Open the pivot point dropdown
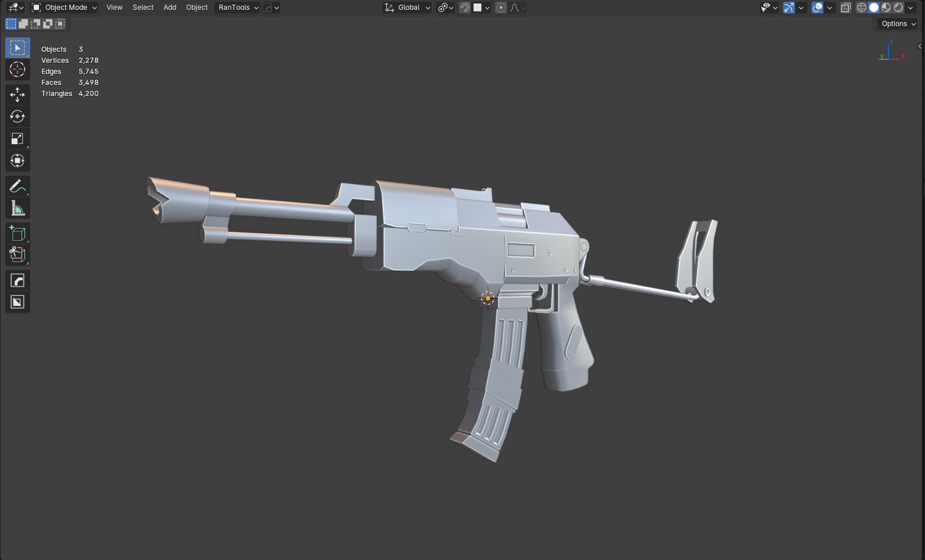The height and width of the screenshot is (560, 925). pyautogui.click(x=446, y=8)
